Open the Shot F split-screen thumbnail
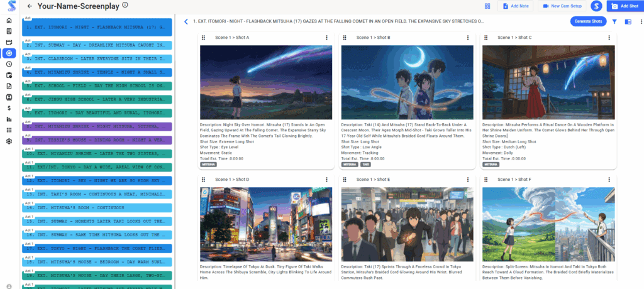Image resolution: width=644 pixels, height=289 pixels. (548, 224)
